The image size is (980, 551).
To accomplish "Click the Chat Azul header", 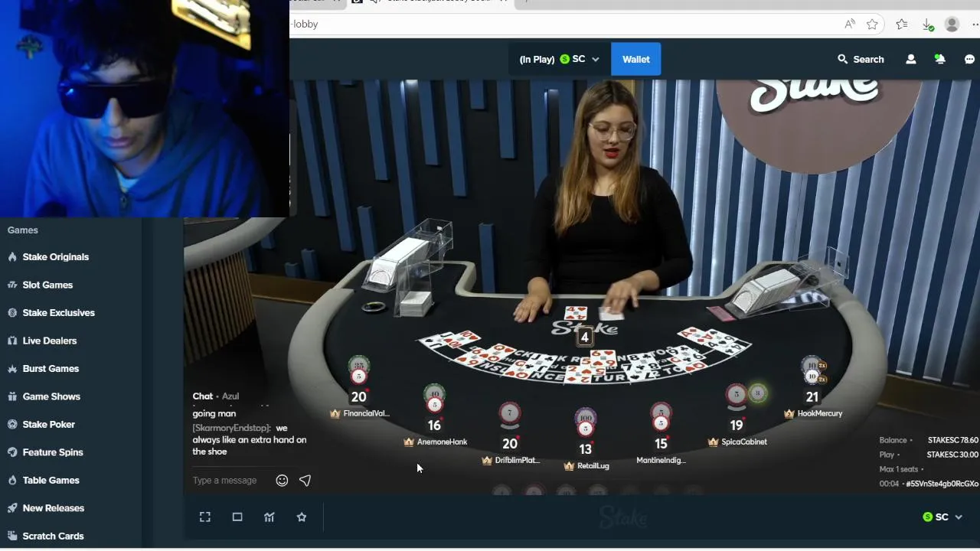I will point(216,396).
